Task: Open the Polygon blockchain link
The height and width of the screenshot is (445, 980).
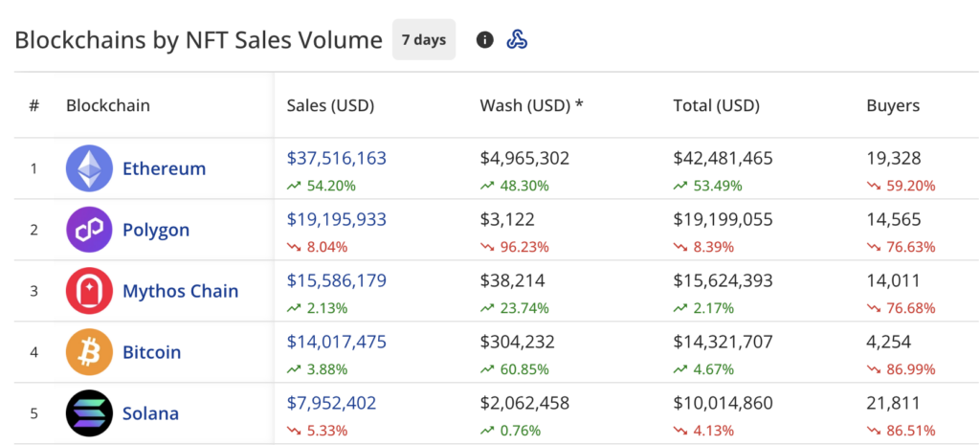Action: pyautogui.click(x=156, y=230)
